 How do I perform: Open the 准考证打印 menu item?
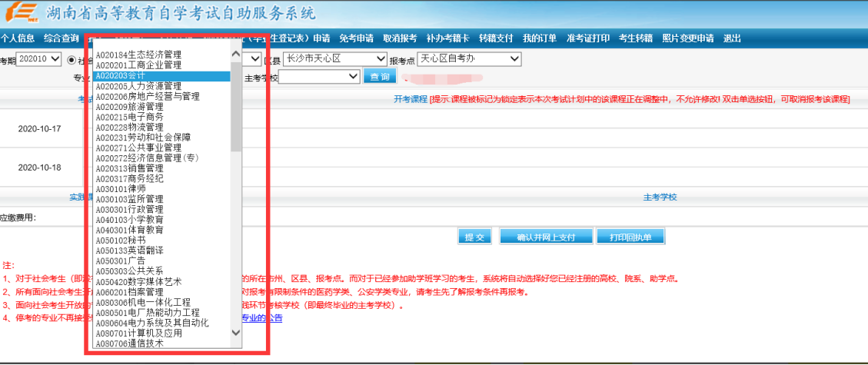588,38
